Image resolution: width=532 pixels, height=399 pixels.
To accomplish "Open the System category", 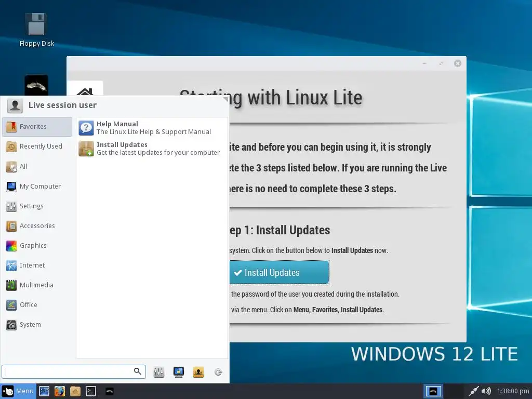I will (37, 324).
